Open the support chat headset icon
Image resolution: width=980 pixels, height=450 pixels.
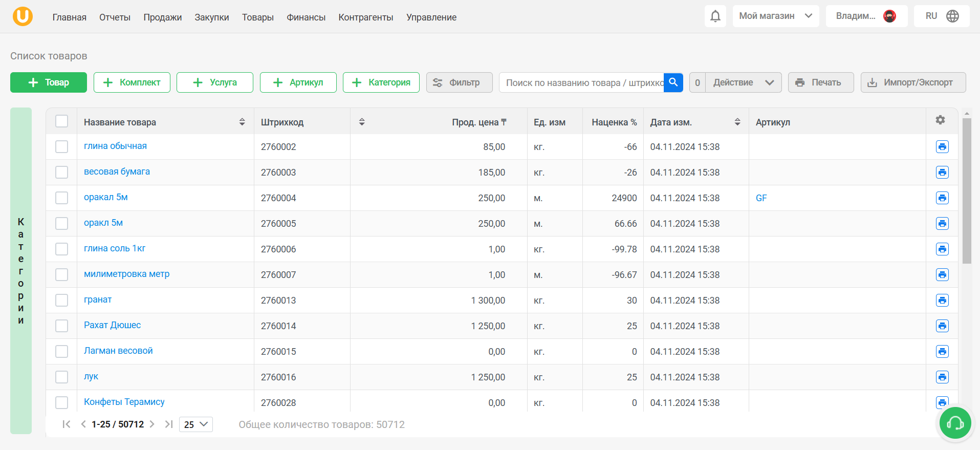(955, 423)
